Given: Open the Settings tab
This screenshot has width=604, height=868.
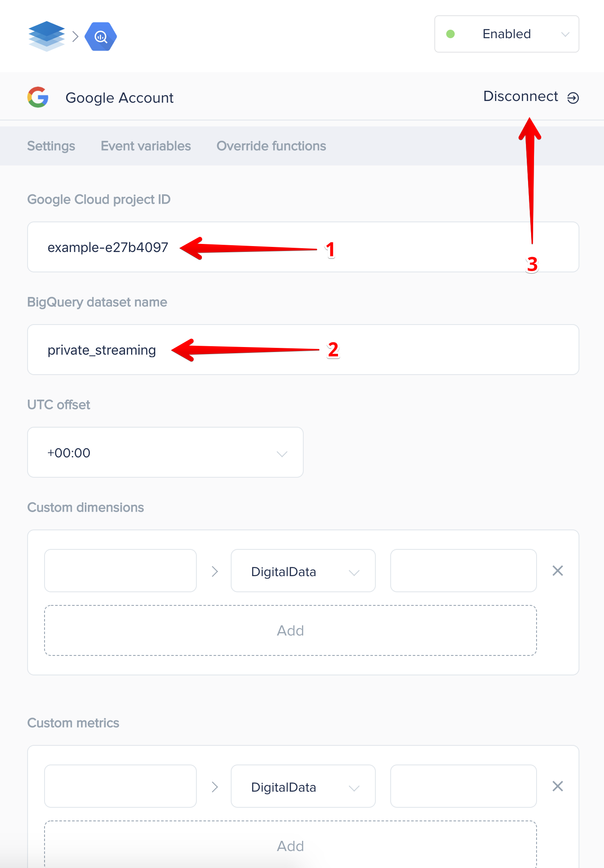Looking at the screenshot, I should (x=51, y=146).
